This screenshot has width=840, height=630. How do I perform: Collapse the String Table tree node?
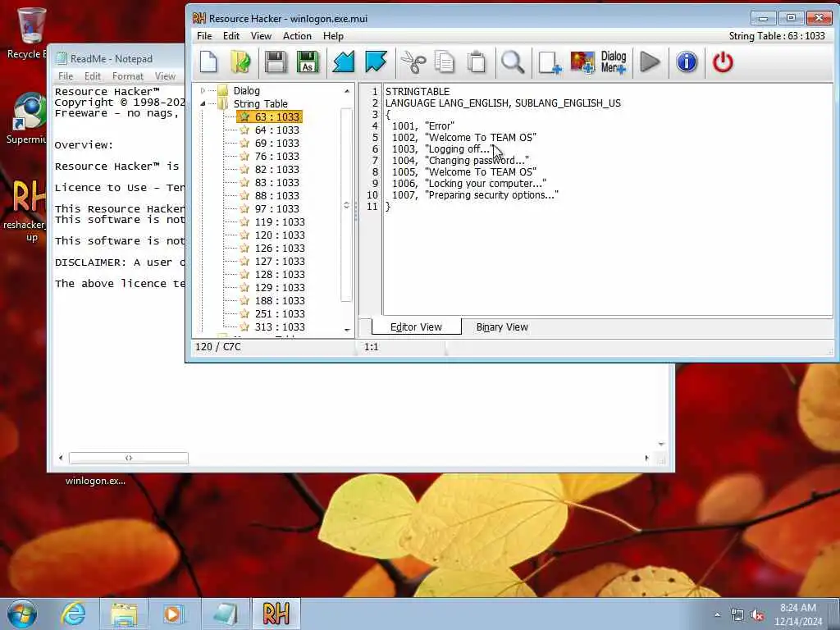203,104
